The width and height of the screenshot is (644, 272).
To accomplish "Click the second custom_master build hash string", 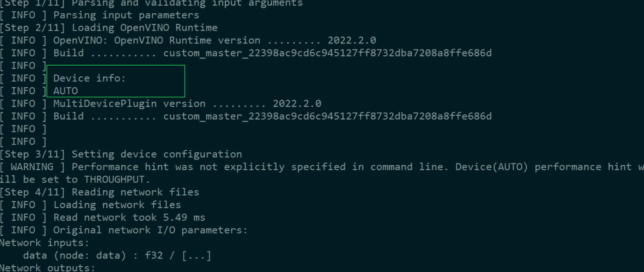I will [x=327, y=117].
